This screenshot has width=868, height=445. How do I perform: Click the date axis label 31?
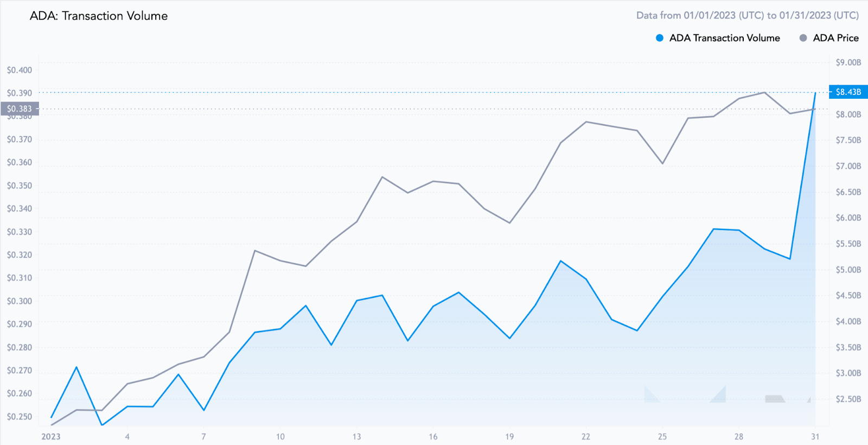[815, 436]
